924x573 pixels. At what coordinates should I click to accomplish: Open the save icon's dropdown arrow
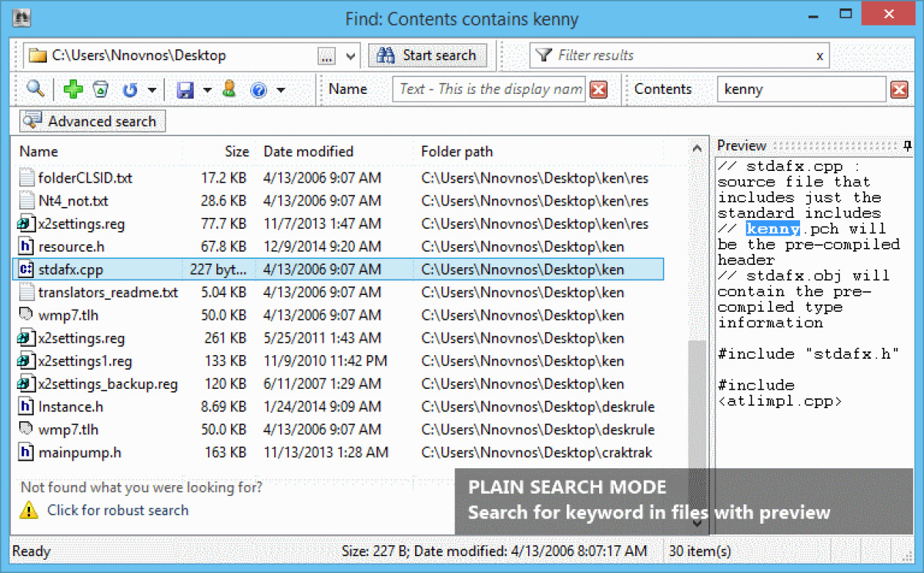pos(206,89)
